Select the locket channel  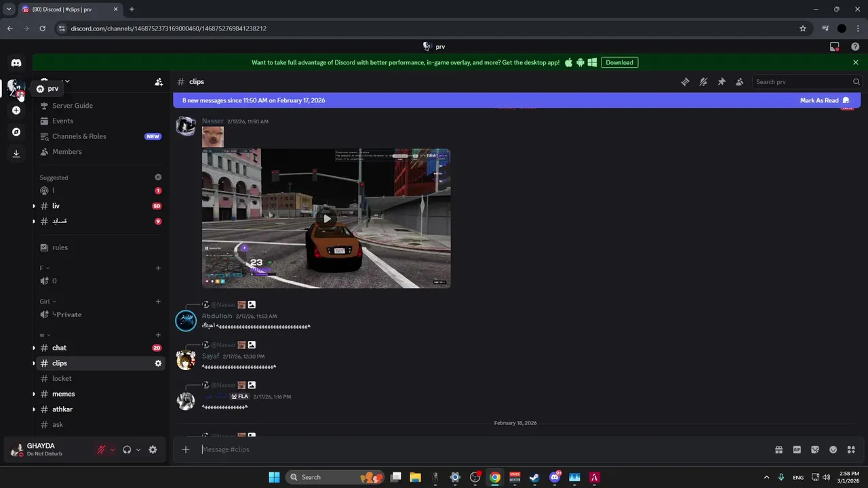[100, 379]
